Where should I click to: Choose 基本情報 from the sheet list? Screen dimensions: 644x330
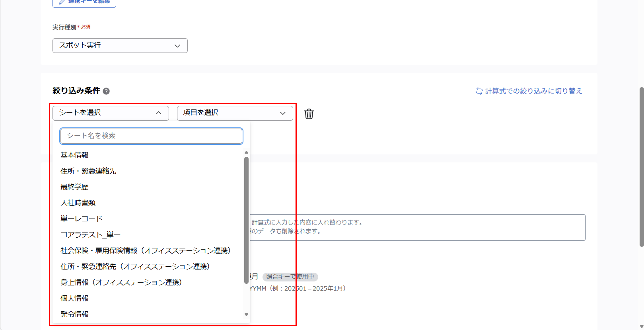74,155
